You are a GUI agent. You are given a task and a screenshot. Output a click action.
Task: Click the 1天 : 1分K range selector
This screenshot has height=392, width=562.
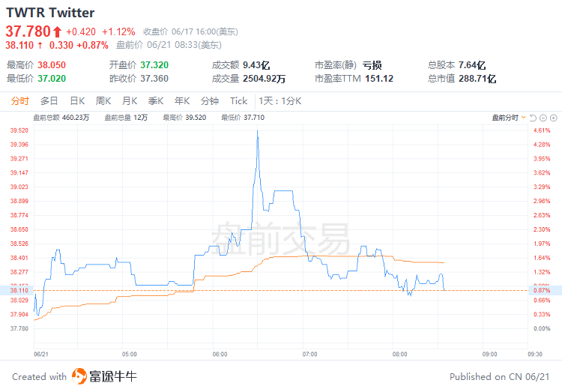click(280, 101)
